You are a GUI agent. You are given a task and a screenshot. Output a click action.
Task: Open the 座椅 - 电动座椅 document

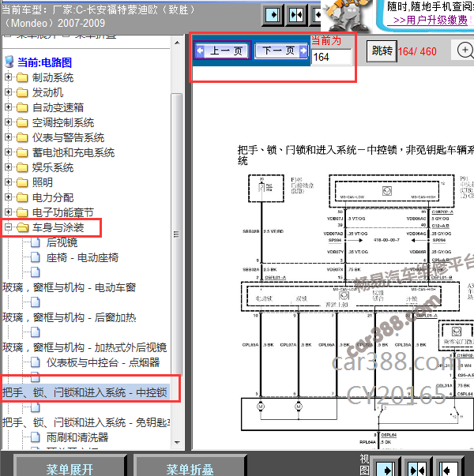(x=82, y=257)
